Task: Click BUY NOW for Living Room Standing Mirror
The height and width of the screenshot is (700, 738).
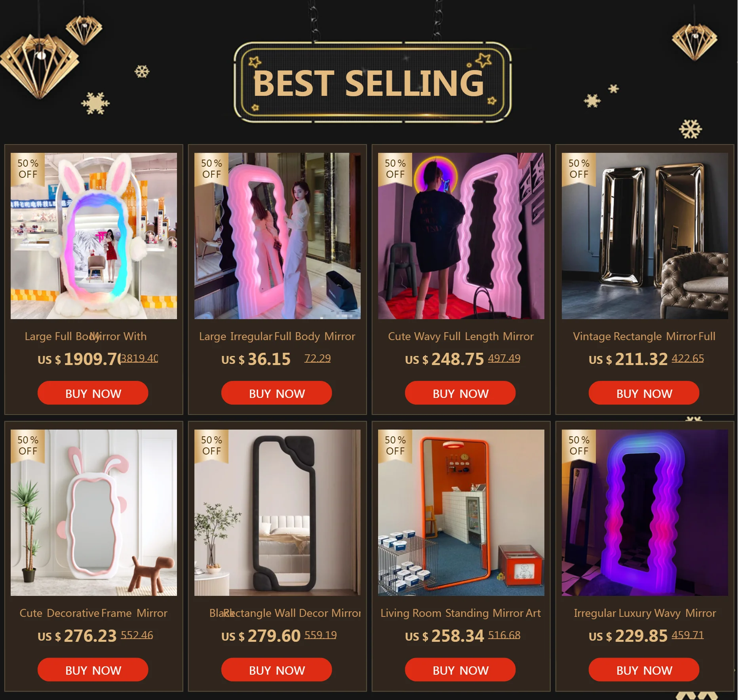Action: point(460,670)
